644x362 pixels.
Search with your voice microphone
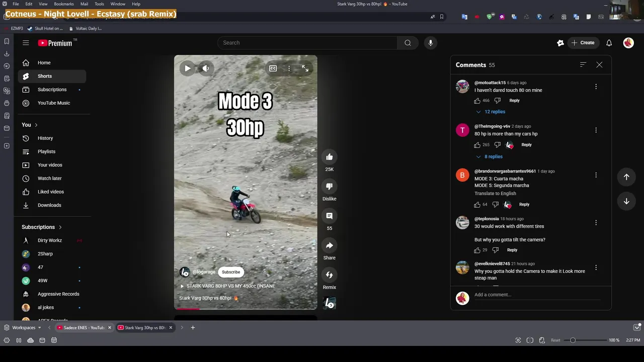[x=431, y=43]
